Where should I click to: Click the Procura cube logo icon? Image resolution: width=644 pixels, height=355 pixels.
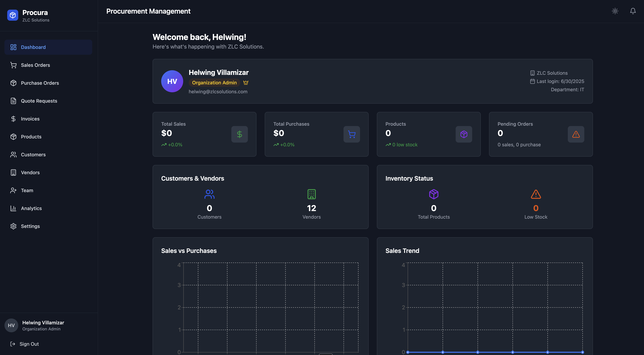13,15
